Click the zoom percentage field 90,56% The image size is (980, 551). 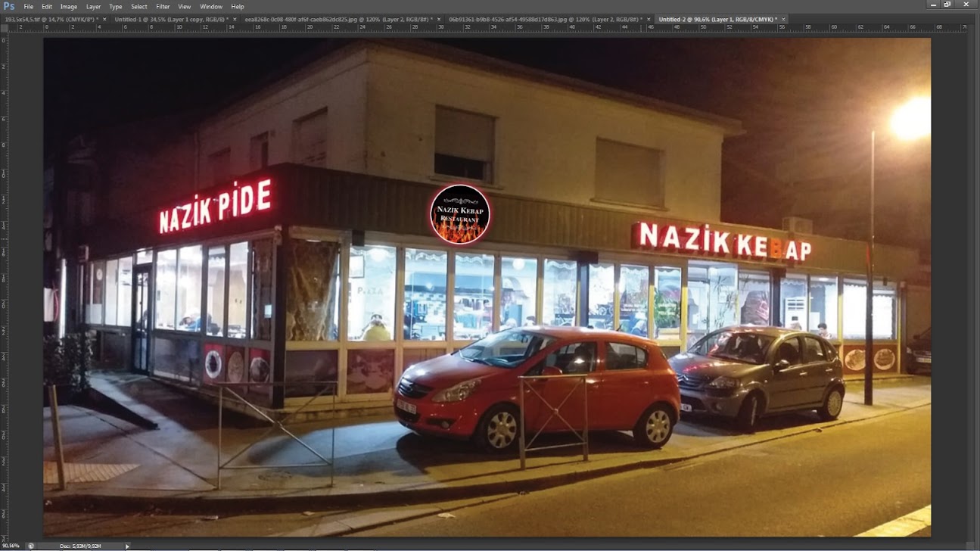[11, 546]
